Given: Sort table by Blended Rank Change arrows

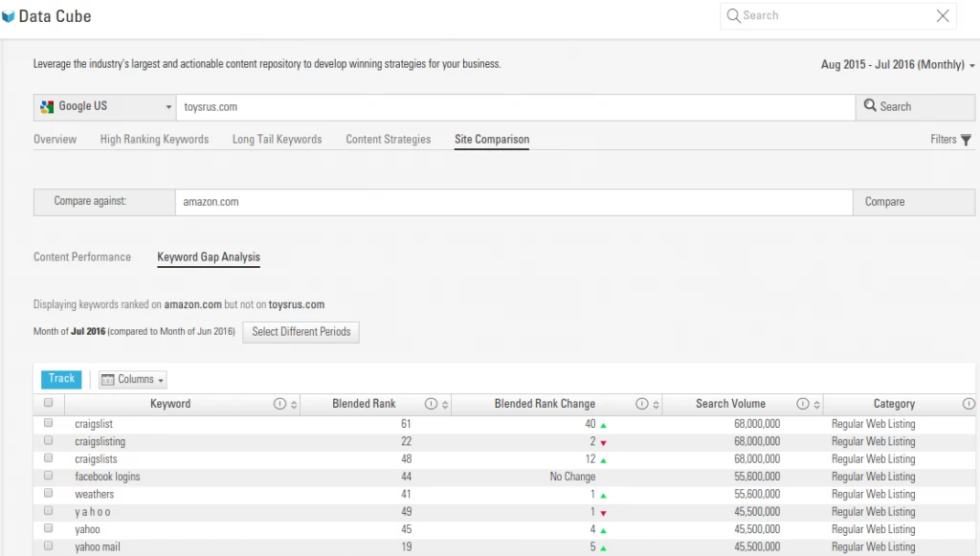Looking at the screenshot, I should pyautogui.click(x=656, y=405).
